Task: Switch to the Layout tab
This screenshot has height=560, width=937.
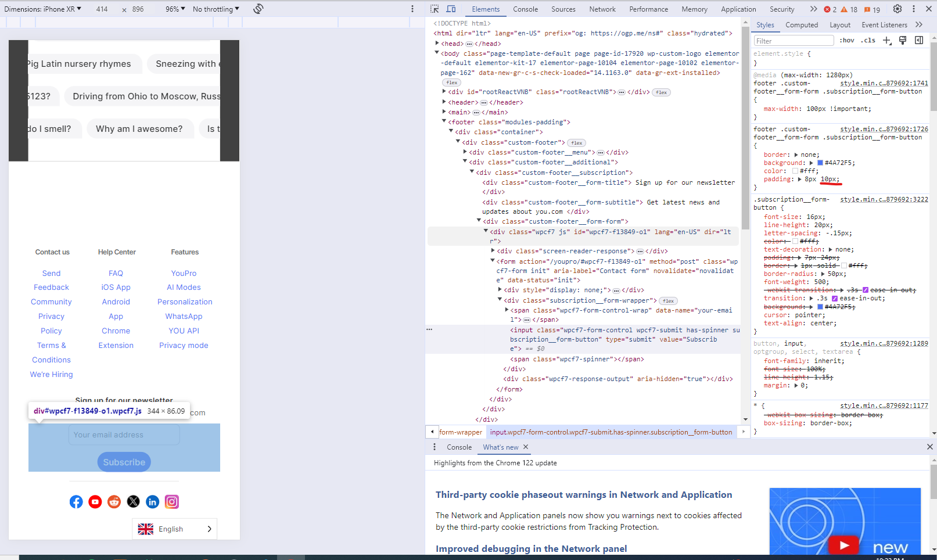Action: point(840,25)
